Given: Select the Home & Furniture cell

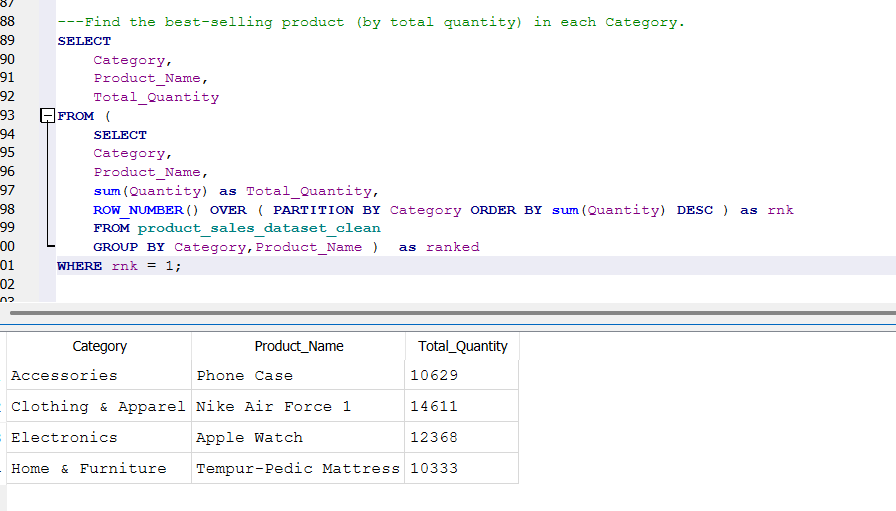Looking at the screenshot, I should pyautogui.click(x=99, y=468).
